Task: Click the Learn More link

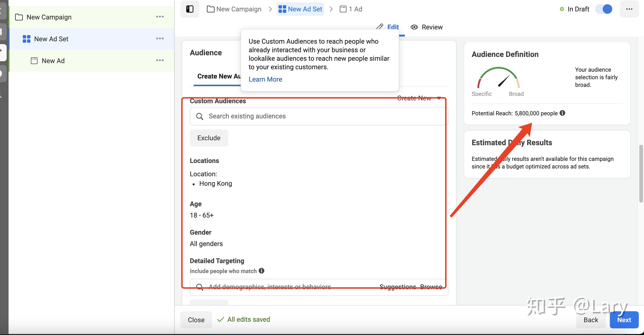Action: (265, 79)
